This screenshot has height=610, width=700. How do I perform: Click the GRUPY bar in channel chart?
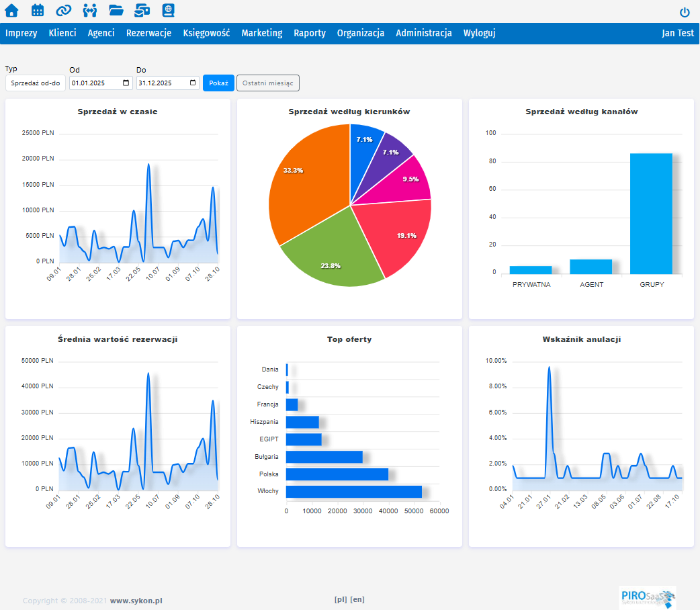pos(651,214)
